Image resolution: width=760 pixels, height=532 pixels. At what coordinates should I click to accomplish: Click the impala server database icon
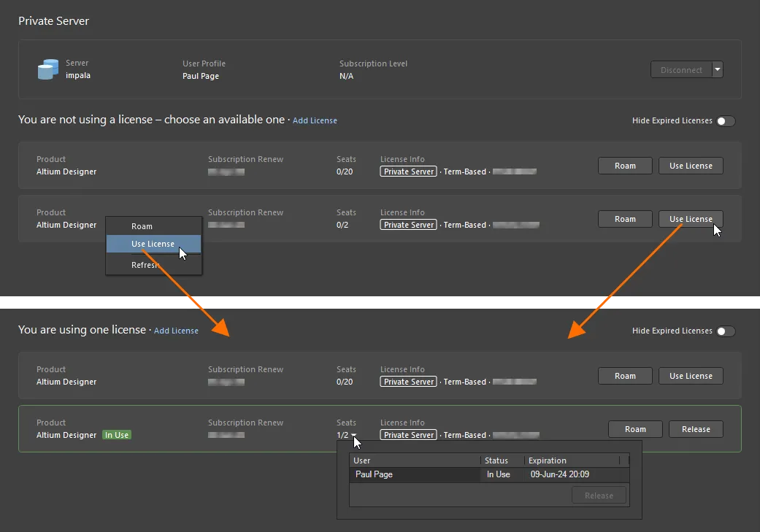(48, 69)
